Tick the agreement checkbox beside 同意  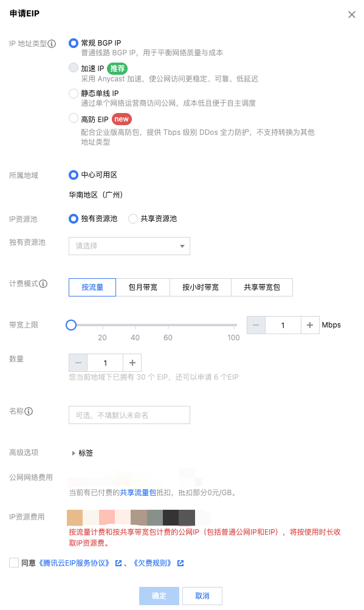point(14,563)
